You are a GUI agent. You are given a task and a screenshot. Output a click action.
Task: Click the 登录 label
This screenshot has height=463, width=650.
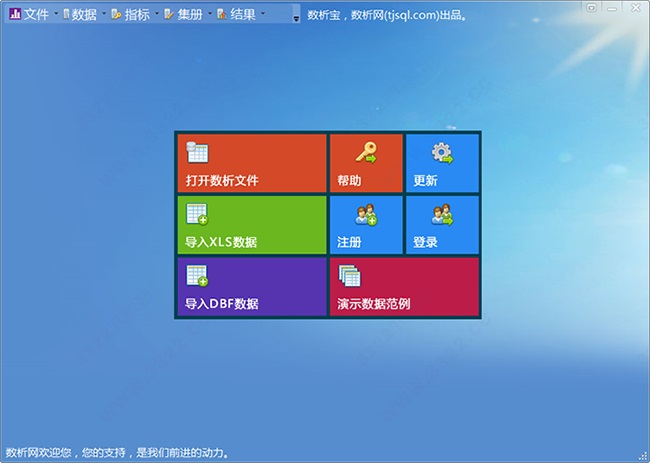click(x=425, y=242)
